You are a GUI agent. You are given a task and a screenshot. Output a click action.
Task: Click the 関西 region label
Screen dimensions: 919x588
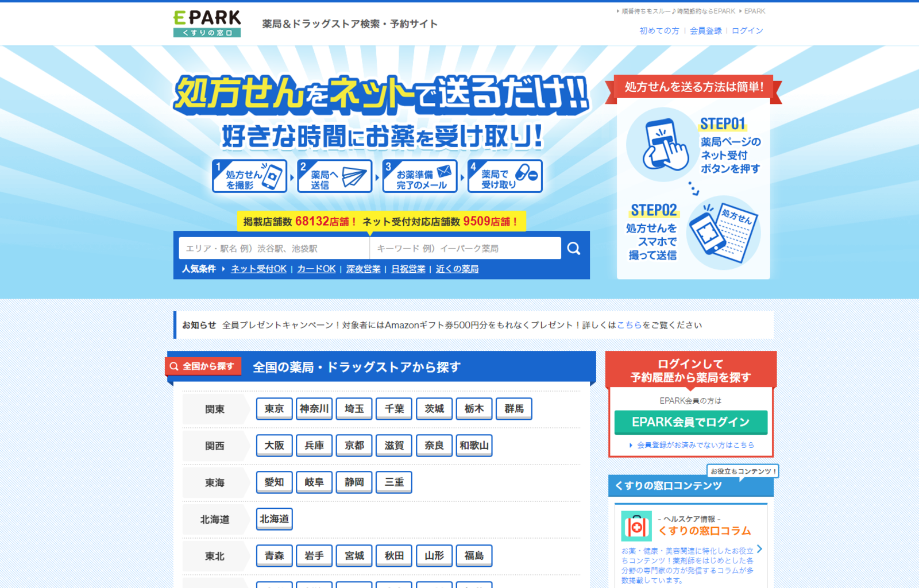pos(215,446)
